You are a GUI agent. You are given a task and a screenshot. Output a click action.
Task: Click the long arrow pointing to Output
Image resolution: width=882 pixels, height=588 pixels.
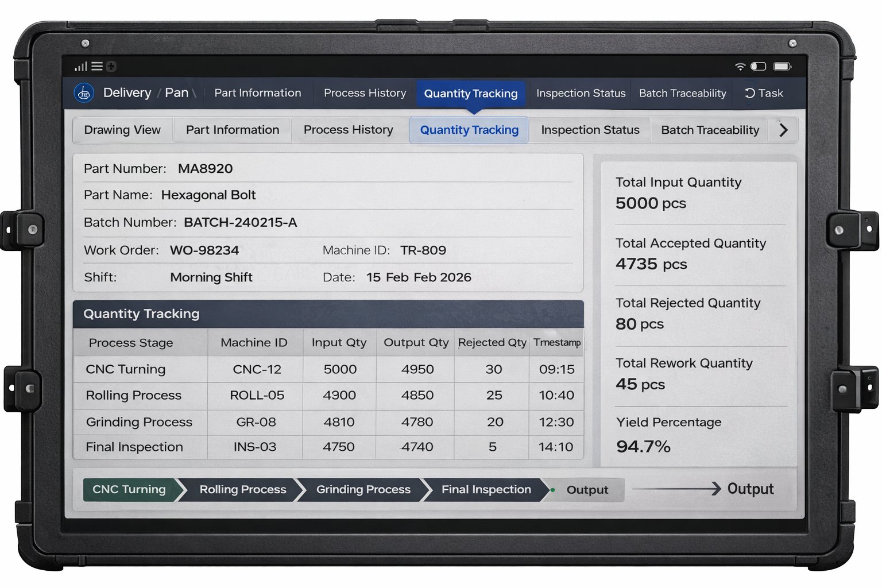(x=676, y=489)
